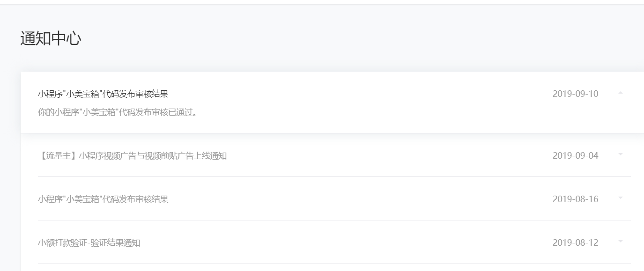Click the 2019-09-10 date label
644x271 pixels.
click(575, 94)
